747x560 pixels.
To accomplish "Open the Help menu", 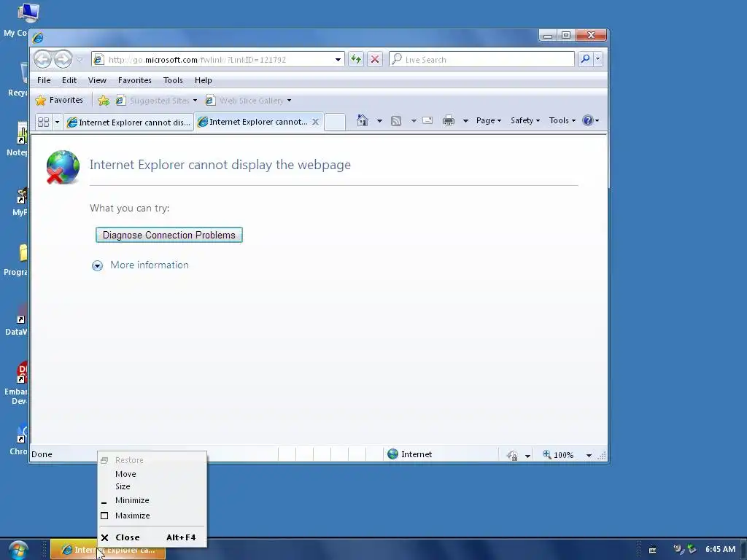I will 203,80.
